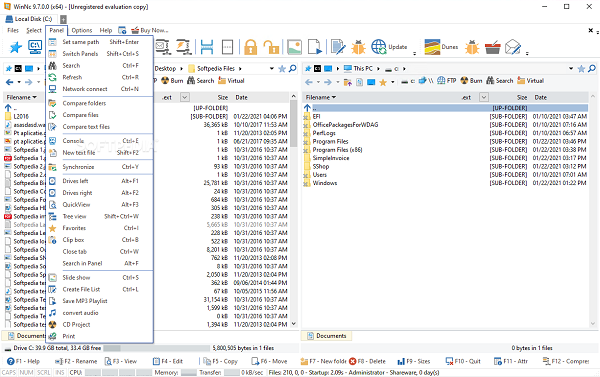Screen dimensions: 600x377
Task: Select the SimpleInvoice folder row
Action: coord(446,158)
